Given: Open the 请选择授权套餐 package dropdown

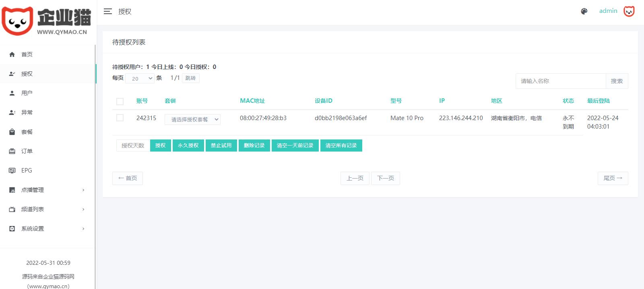Looking at the screenshot, I should [192, 119].
